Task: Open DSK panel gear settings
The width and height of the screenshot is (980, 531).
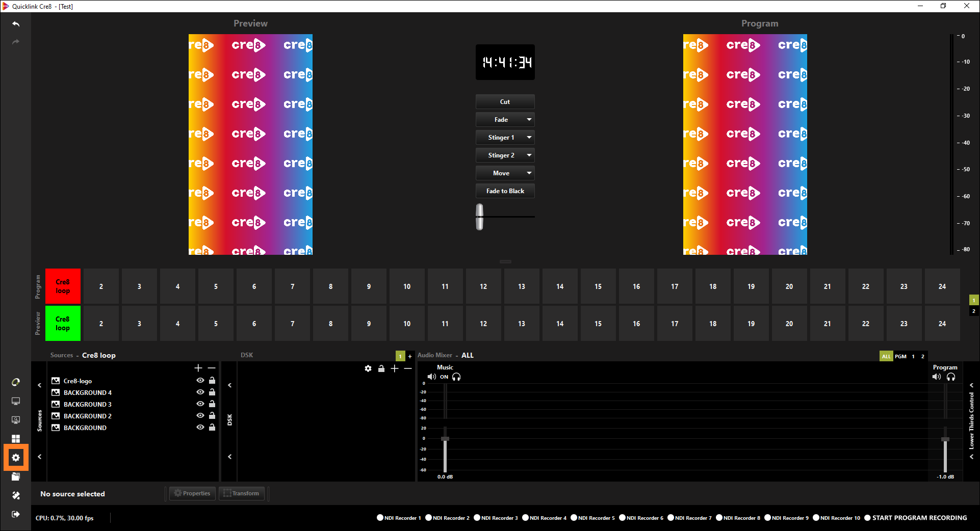Action: tap(368, 368)
